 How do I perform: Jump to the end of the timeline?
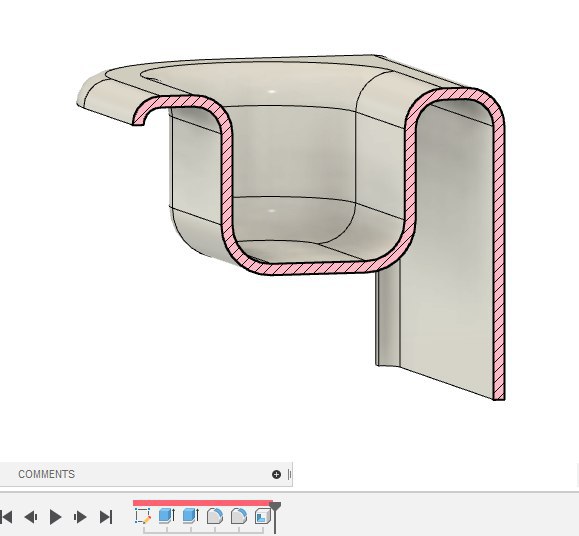click(106, 517)
